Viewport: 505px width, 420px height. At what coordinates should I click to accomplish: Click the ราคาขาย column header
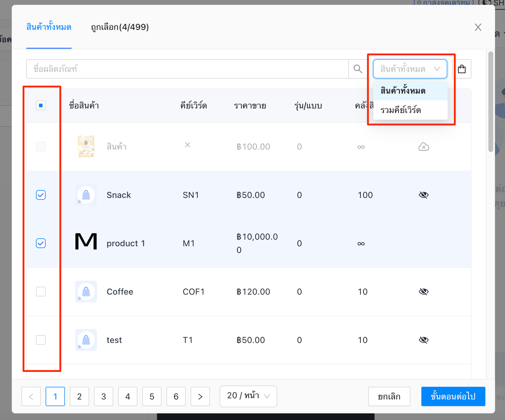point(250,106)
